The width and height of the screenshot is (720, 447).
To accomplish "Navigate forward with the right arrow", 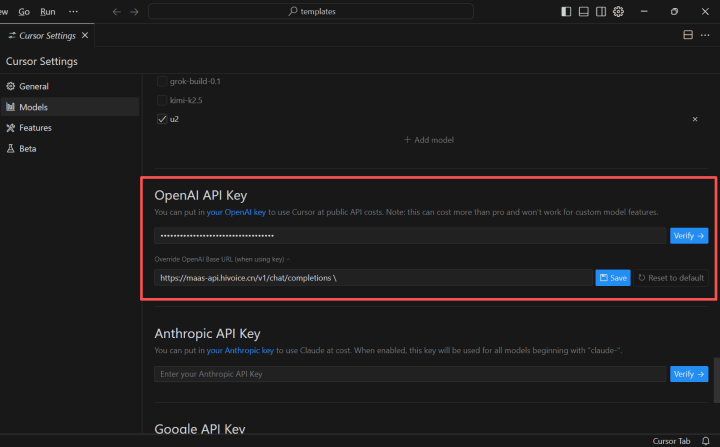I will click(x=134, y=11).
